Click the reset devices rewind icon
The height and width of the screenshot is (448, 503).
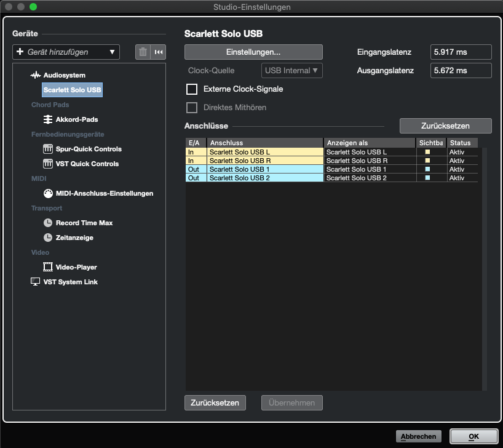159,52
